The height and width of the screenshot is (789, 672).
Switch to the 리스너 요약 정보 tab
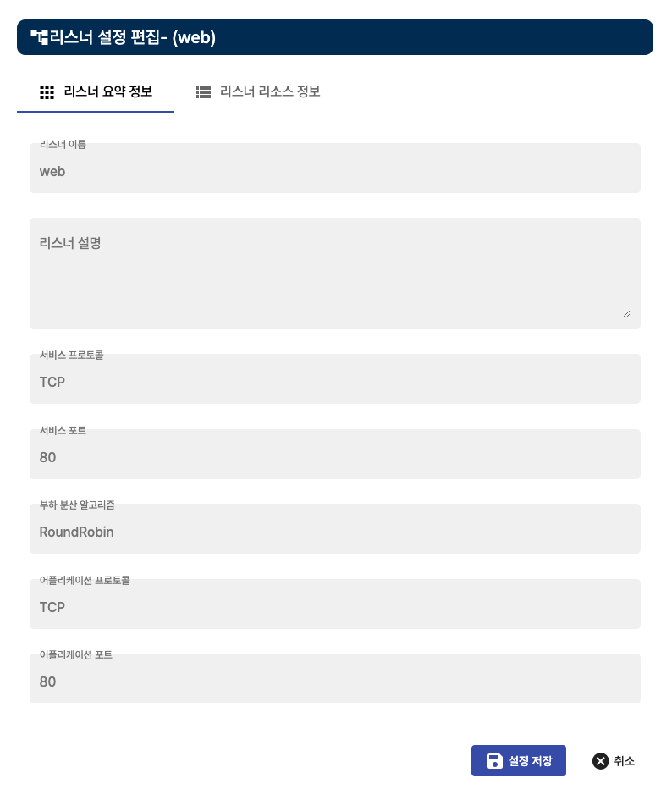107,92
